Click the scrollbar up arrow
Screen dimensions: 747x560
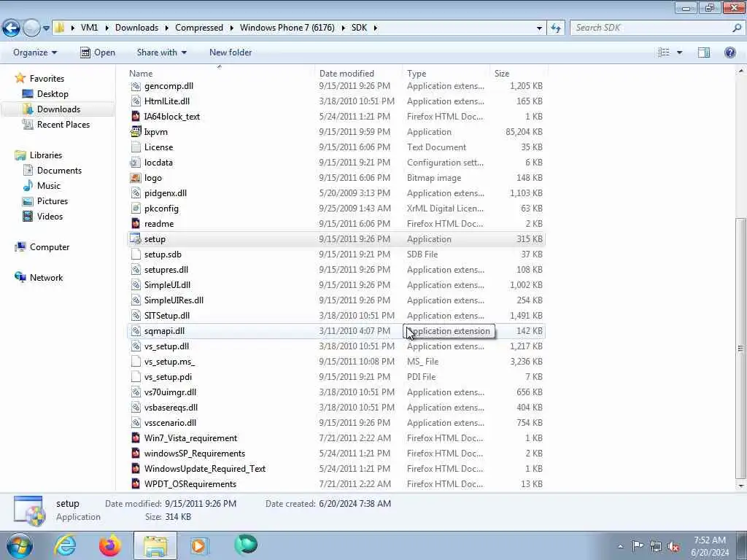click(740, 71)
